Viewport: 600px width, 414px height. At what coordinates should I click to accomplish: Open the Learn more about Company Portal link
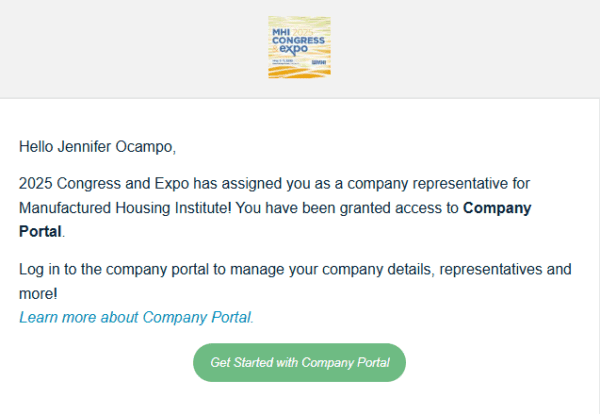136,317
